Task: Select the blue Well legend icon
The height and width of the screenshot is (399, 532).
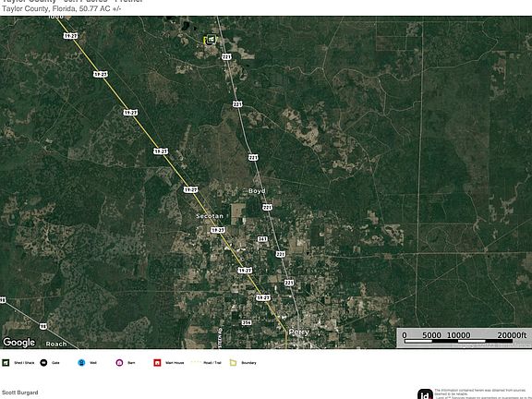Action: [81, 363]
